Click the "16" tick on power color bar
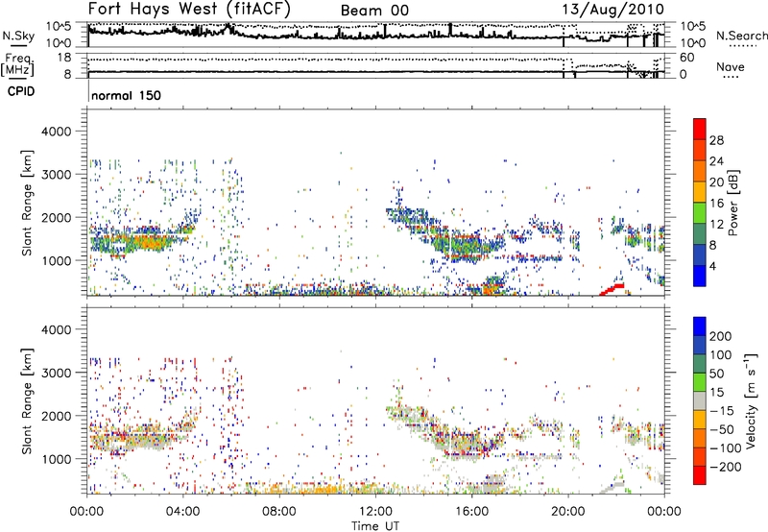The width and height of the screenshot is (768, 532). [716, 204]
